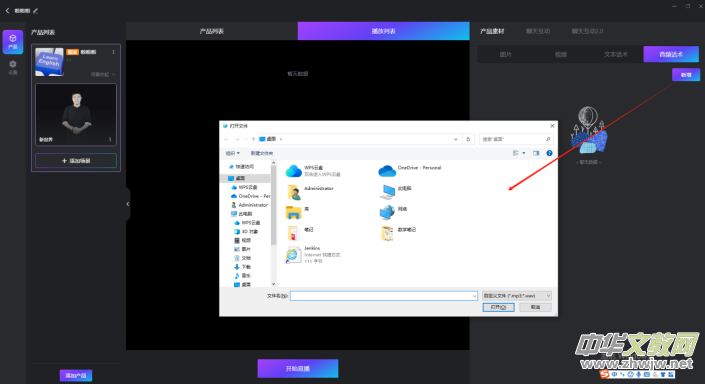The width and height of the screenshot is (705, 384).
Task: Toggle the preview pane icon in file dialog
Action: [x=536, y=153]
